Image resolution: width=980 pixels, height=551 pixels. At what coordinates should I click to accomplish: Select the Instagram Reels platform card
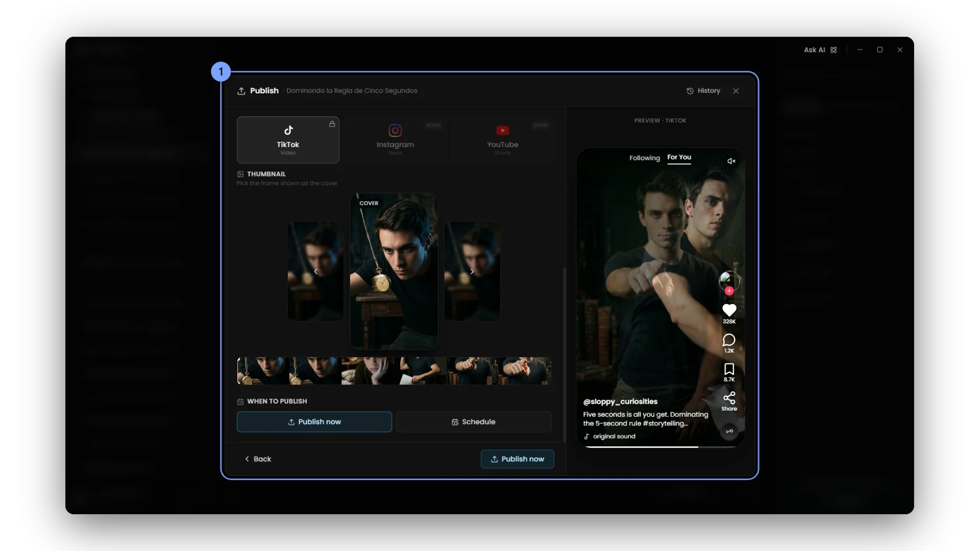pyautogui.click(x=395, y=140)
